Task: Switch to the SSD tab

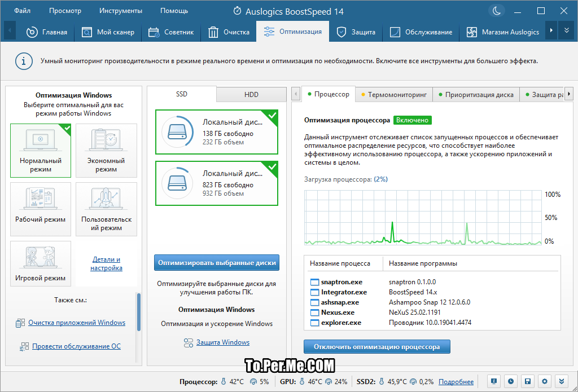Action: point(182,94)
